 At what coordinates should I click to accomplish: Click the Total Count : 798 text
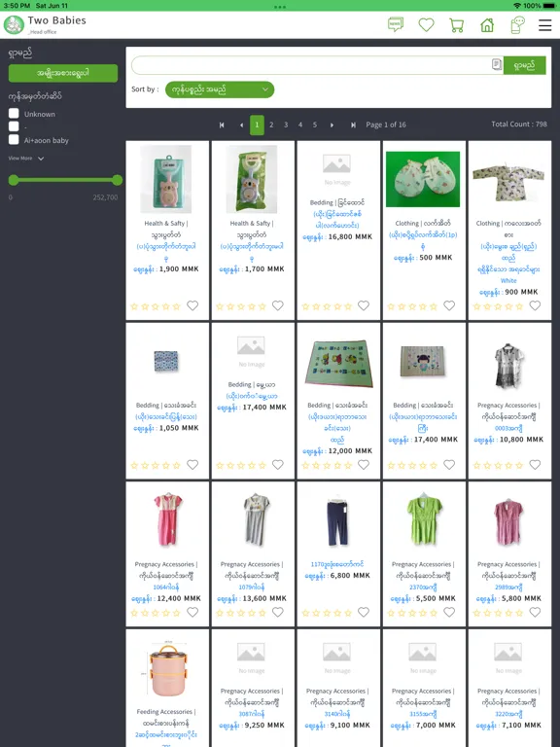(519, 124)
